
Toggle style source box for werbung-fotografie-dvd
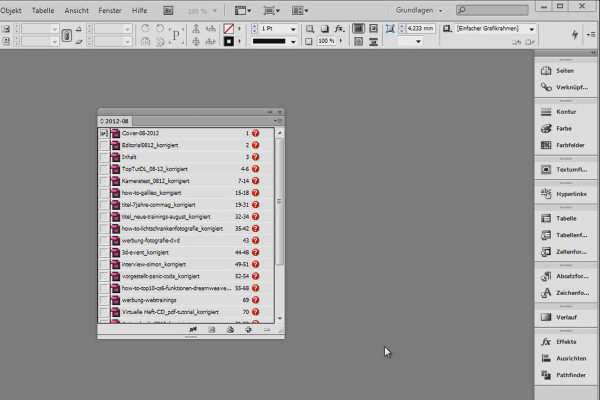coord(104,241)
